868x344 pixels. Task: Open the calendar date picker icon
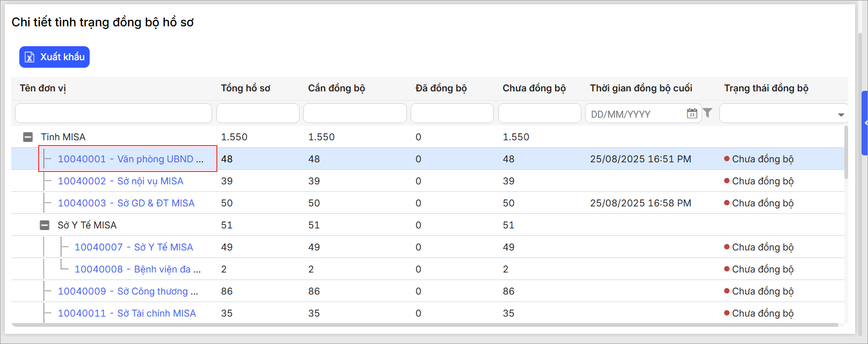click(x=692, y=113)
